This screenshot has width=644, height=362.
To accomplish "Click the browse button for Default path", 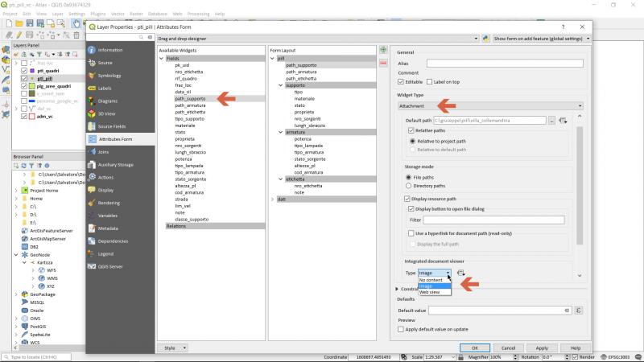I will (551, 121).
